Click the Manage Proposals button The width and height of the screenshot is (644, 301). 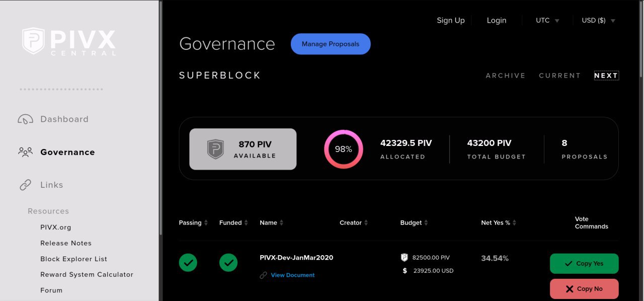pyautogui.click(x=331, y=44)
